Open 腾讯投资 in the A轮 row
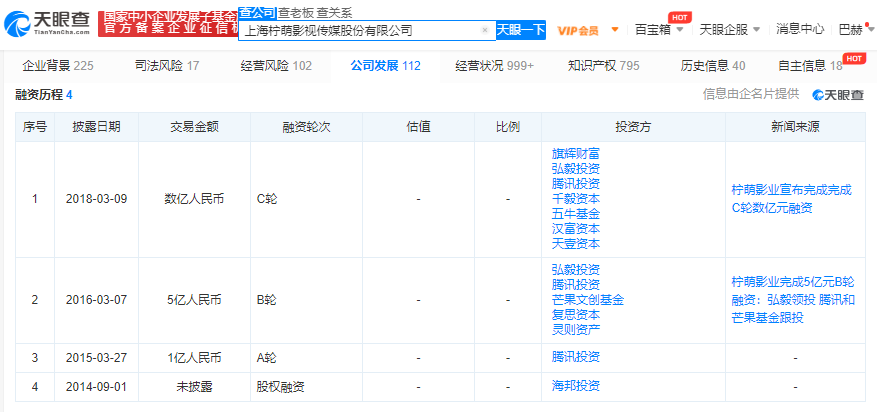This screenshot has height=412, width=877. pos(576,357)
